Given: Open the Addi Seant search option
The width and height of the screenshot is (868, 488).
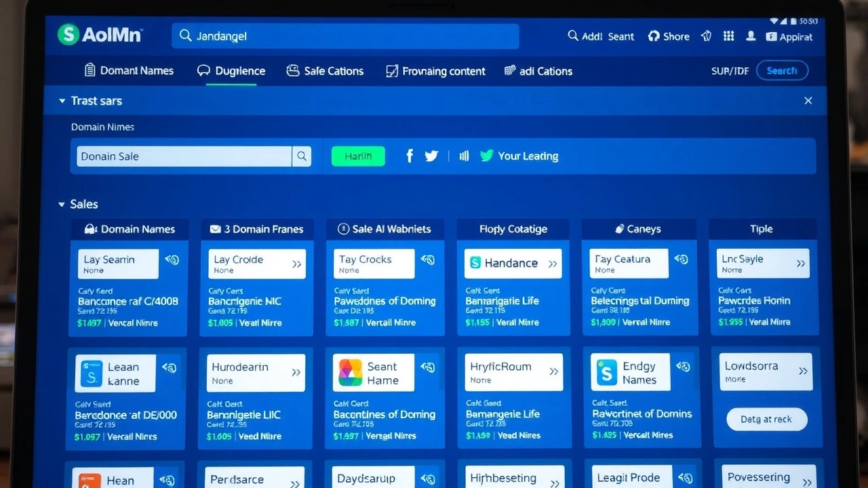Looking at the screenshot, I should coord(601,37).
